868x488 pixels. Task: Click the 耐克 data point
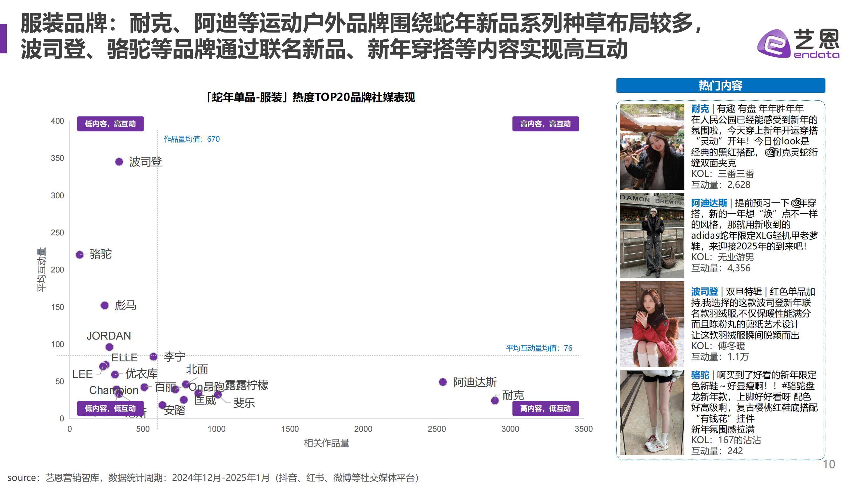tap(495, 400)
